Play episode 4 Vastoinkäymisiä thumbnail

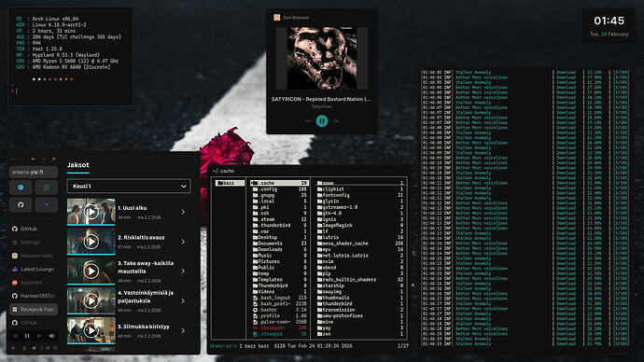pos(91,300)
